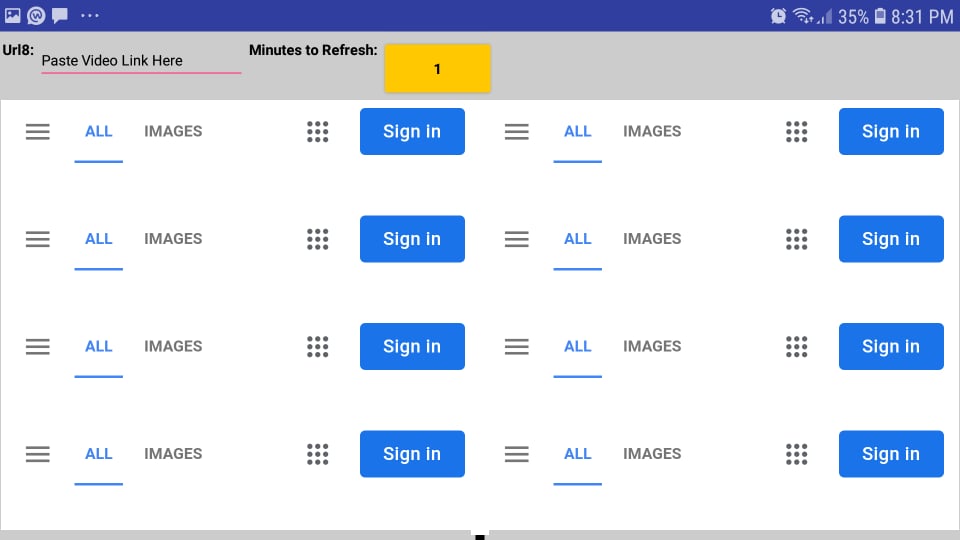Click Sign in on first-row right panel
This screenshot has width=960, height=540.
pyautogui.click(x=891, y=132)
